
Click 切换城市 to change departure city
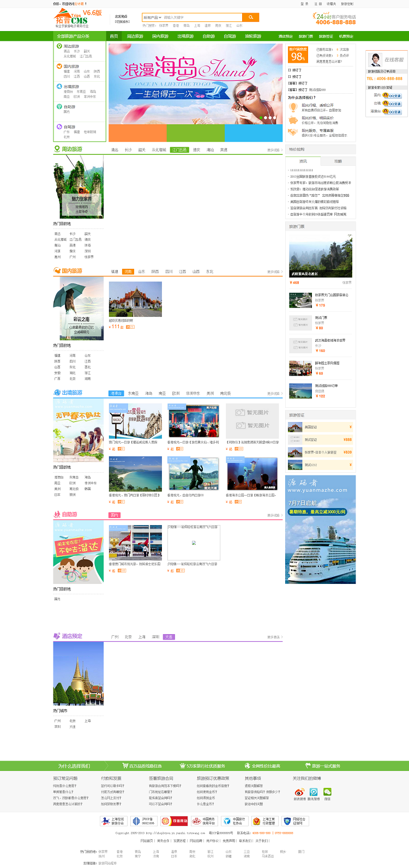click(123, 22)
